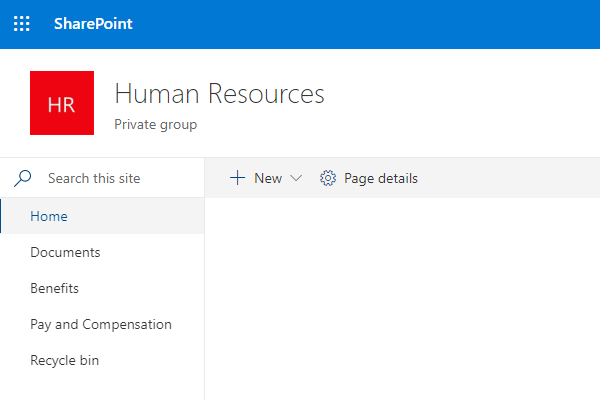Click the plus icon beside New
This screenshot has width=600, height=400.
pos(237,178)
